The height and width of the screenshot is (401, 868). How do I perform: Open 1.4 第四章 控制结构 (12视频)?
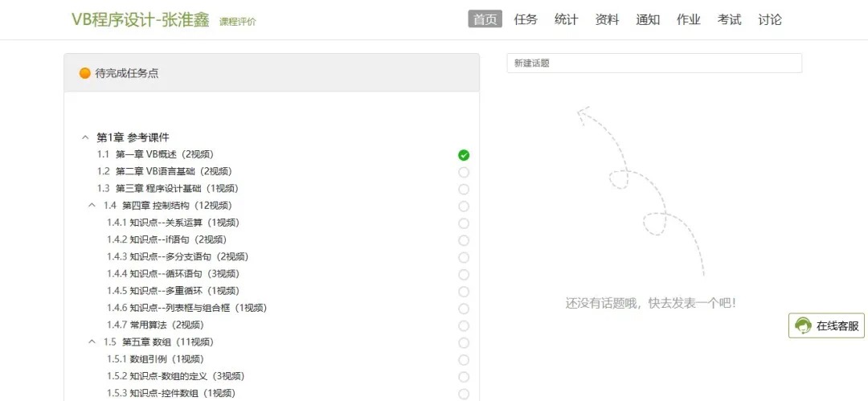(x=167, y=206)
